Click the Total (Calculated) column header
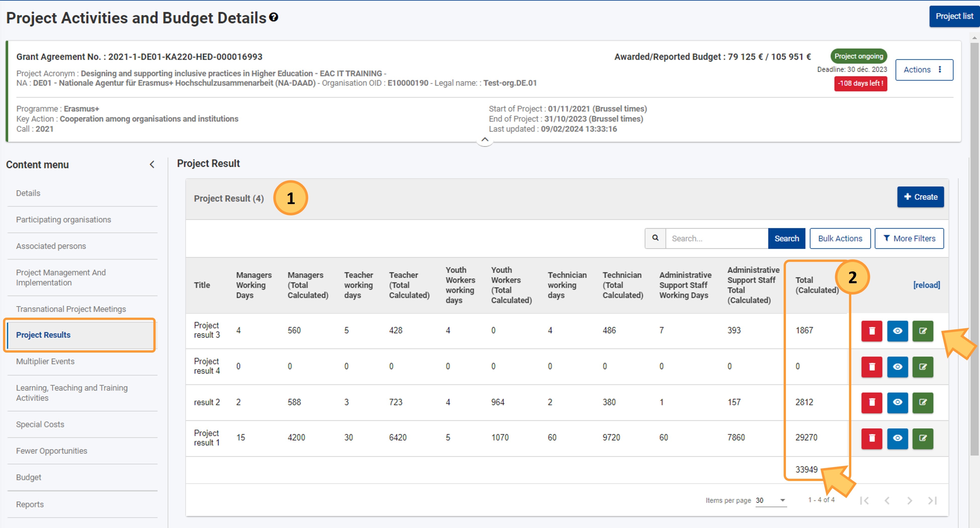 tap(817, 285)
